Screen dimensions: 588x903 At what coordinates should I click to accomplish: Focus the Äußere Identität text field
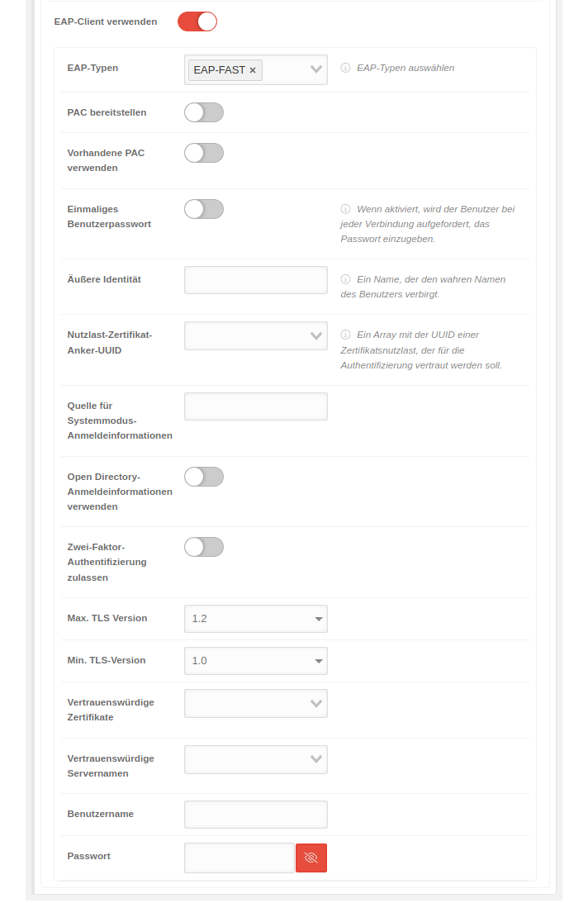coord(256,280)
